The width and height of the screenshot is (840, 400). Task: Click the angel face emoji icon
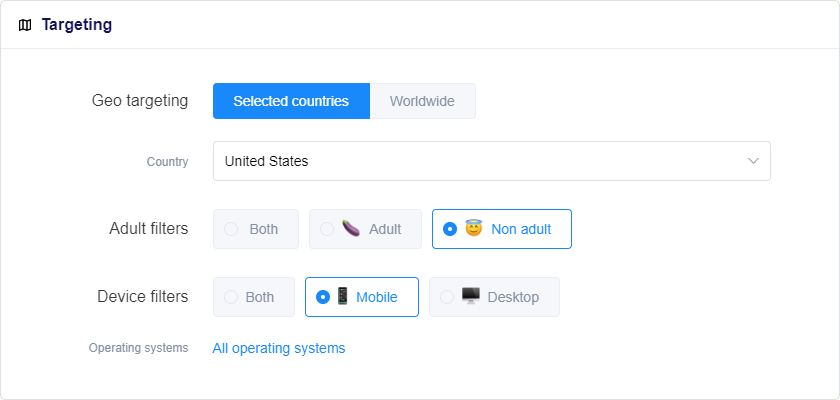coord(474,228)
